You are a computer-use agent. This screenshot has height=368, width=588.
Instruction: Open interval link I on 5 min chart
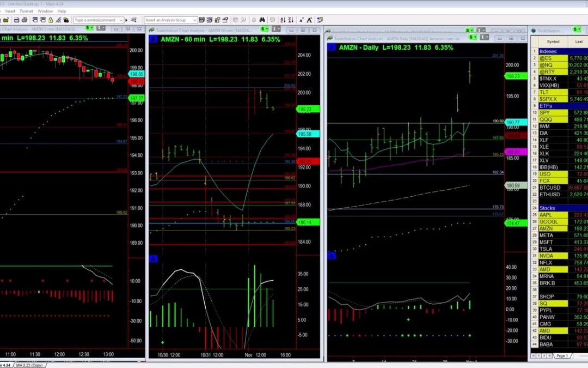click(x=101, y=28)
